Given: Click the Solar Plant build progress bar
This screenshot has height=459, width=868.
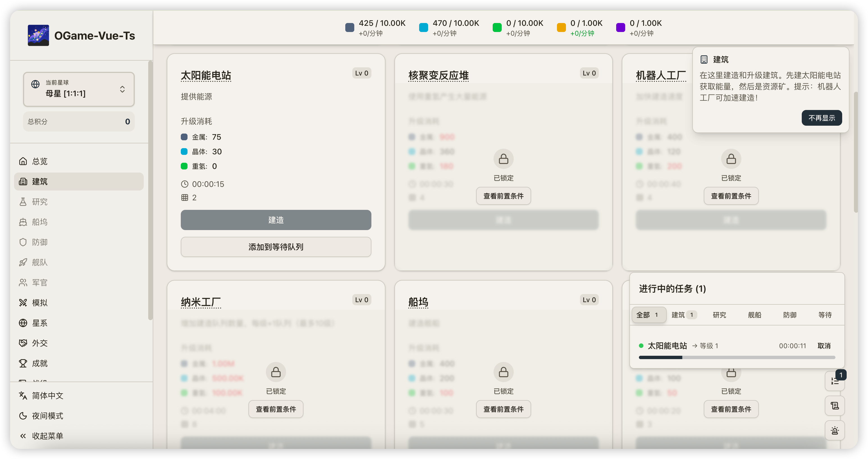Looking at the screenshot, I should pyautogui.click(x=737, y=357).
